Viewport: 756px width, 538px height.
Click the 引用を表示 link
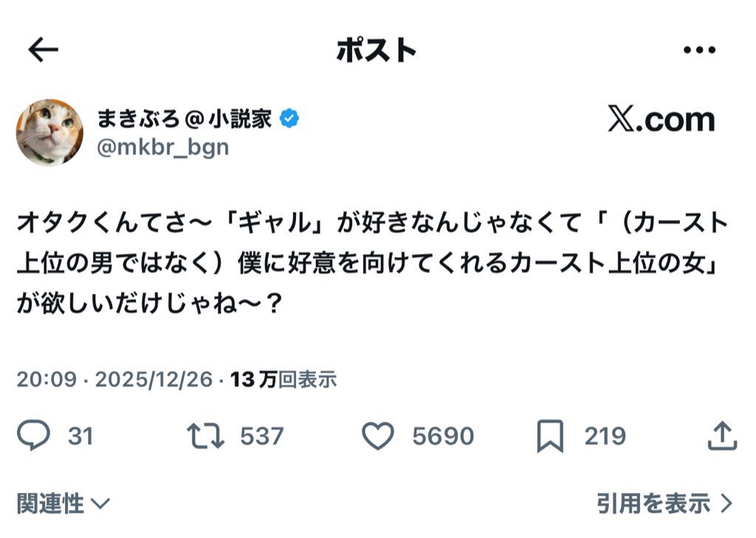coord(664,504)
